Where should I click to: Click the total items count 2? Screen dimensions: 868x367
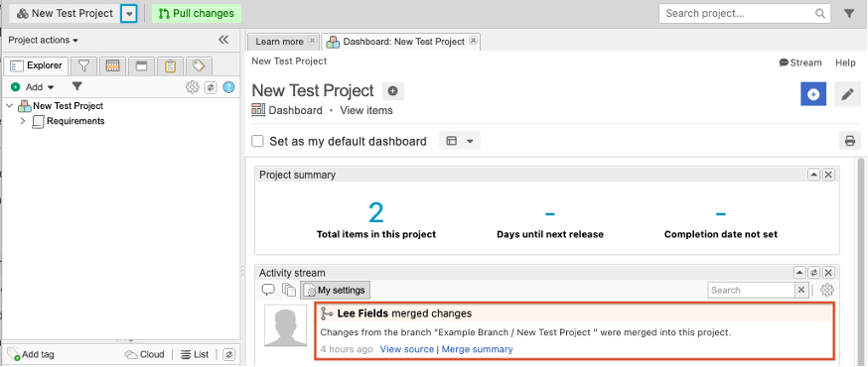point(376,213)
